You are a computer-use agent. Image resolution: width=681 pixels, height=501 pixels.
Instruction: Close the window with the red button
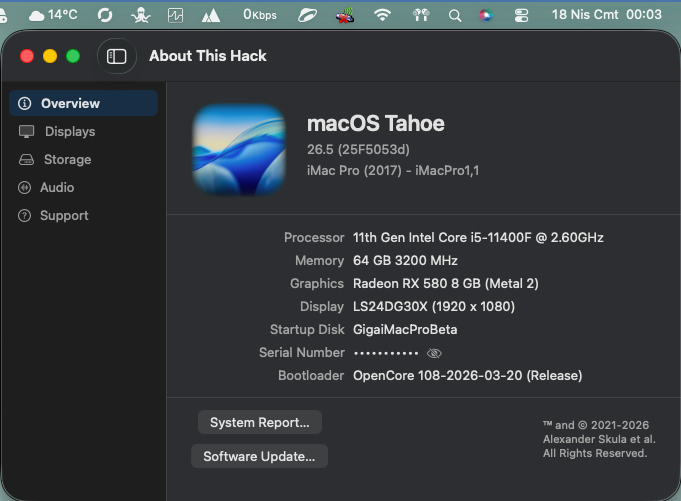click(x=27, y=56)
